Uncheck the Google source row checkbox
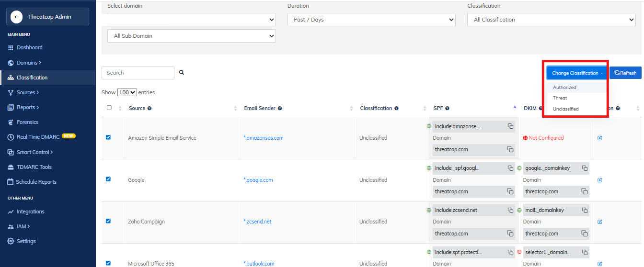 coord(108,179)
